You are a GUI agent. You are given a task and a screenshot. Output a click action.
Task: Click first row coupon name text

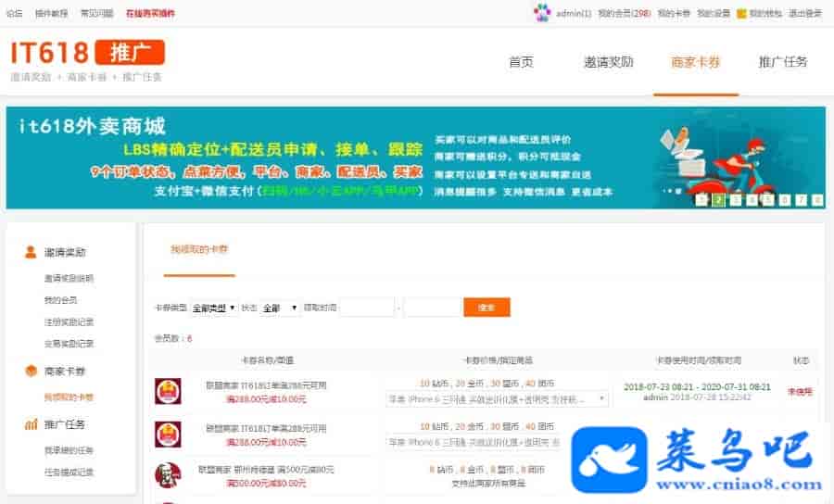tap(266, 385)
